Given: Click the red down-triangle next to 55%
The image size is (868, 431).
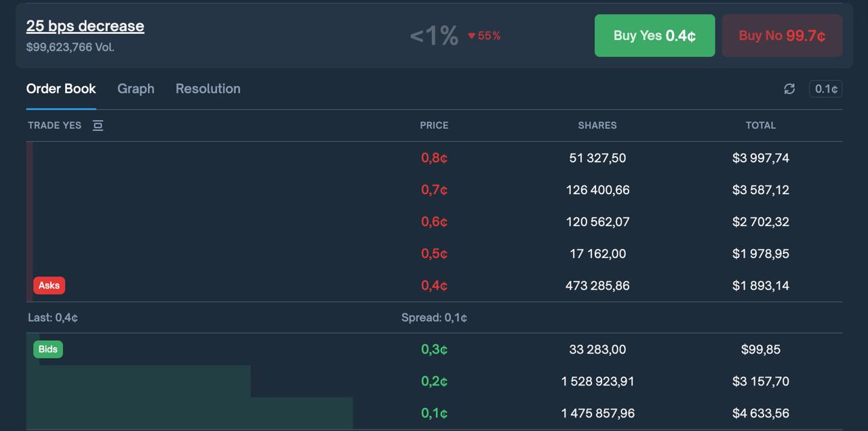Looking at the screenshot, I should pyautogui.click(x=472, y=36).
